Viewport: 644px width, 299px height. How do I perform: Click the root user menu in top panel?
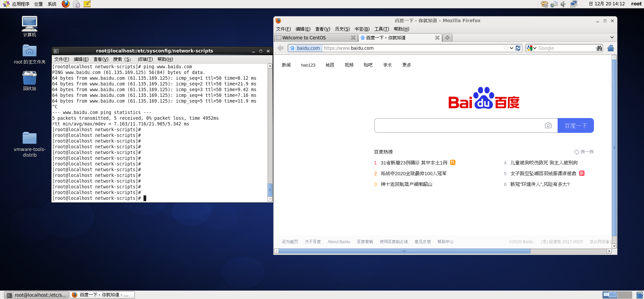(x=636, y=4)
